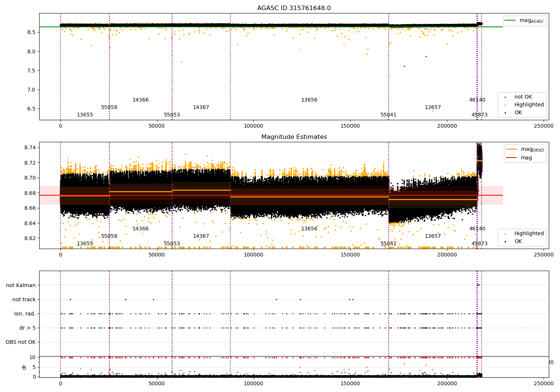Click y-axis tick 8.5 in top plot
The height and width of the screenshot is (392, 560).
click(31, 32)
